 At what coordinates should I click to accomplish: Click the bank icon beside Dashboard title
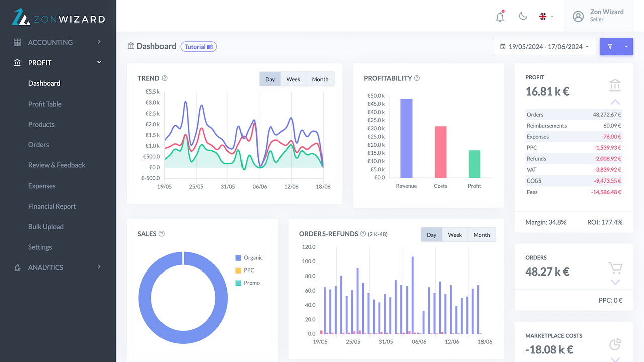click(x=131, y=46)
